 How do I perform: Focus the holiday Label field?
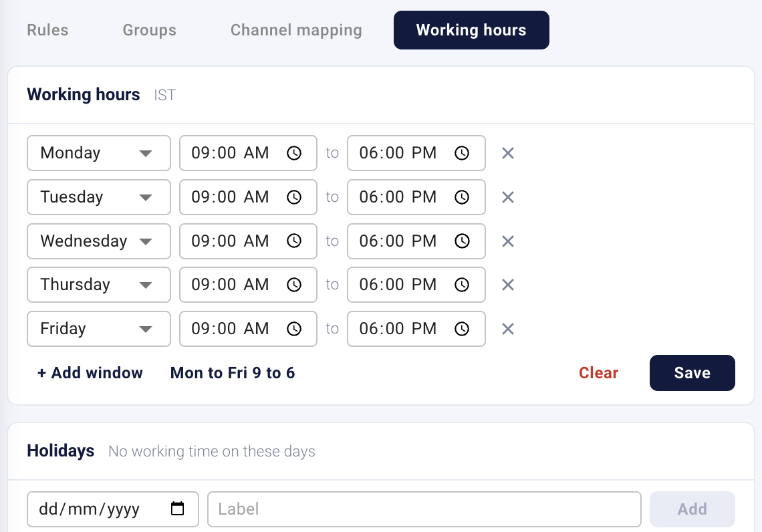coord(424,509)
